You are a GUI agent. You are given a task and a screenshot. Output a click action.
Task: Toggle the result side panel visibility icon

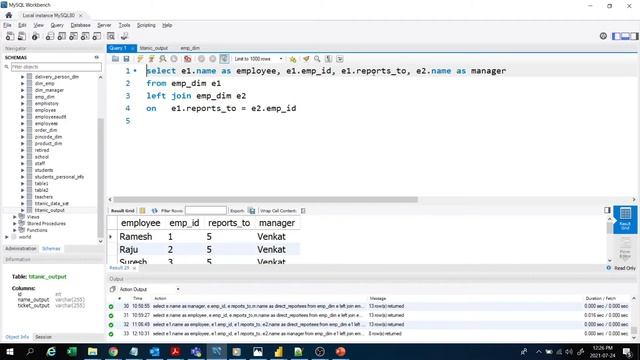[607, 210]
